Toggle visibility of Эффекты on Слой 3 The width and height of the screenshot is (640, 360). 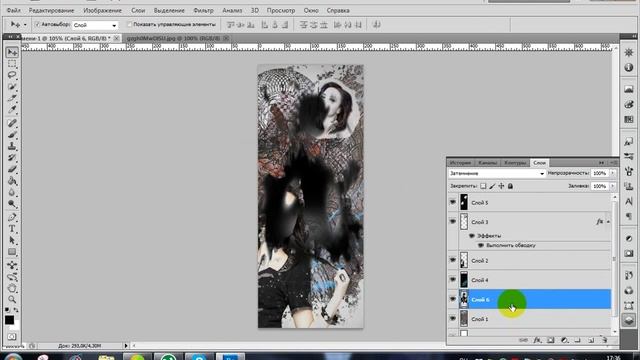coord(472,236)
